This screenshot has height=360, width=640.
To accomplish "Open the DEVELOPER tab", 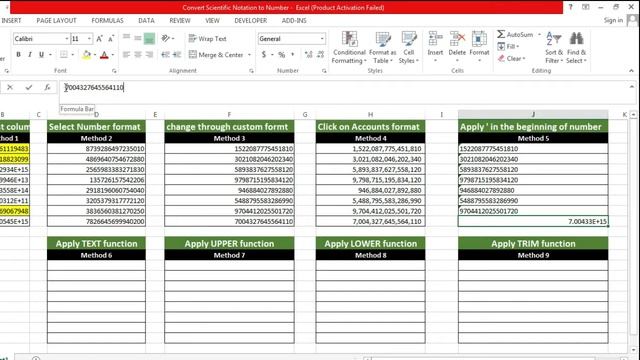I will 251,20.
